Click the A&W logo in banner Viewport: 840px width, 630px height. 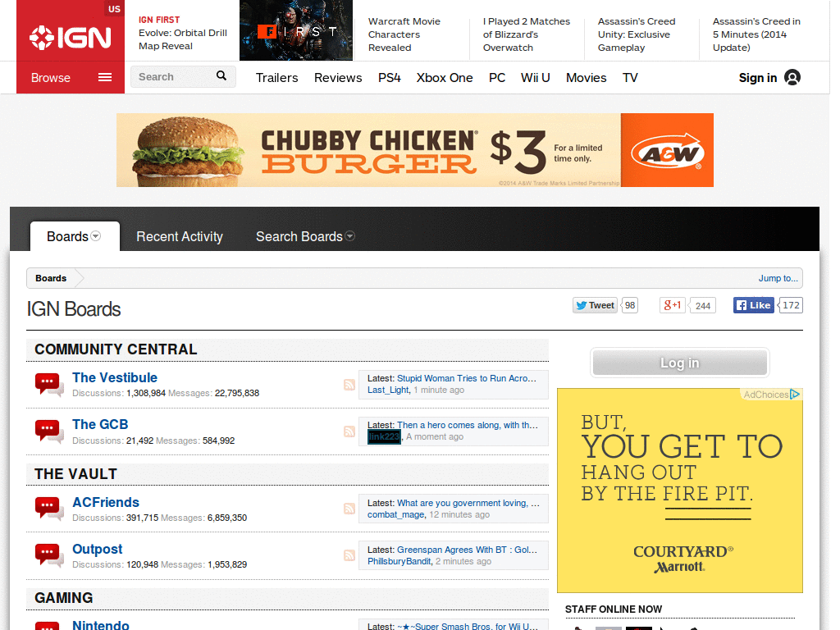(667, 151)
